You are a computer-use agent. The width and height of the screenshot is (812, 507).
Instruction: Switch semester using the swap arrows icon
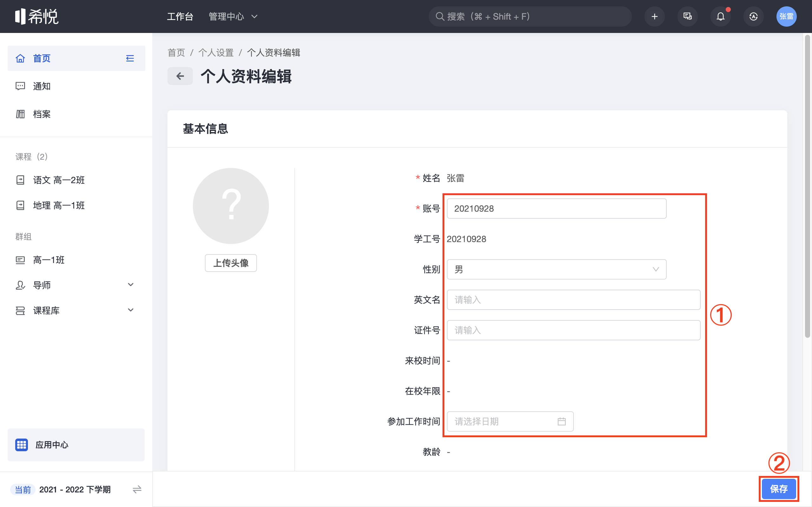click(x=137, y=490)
